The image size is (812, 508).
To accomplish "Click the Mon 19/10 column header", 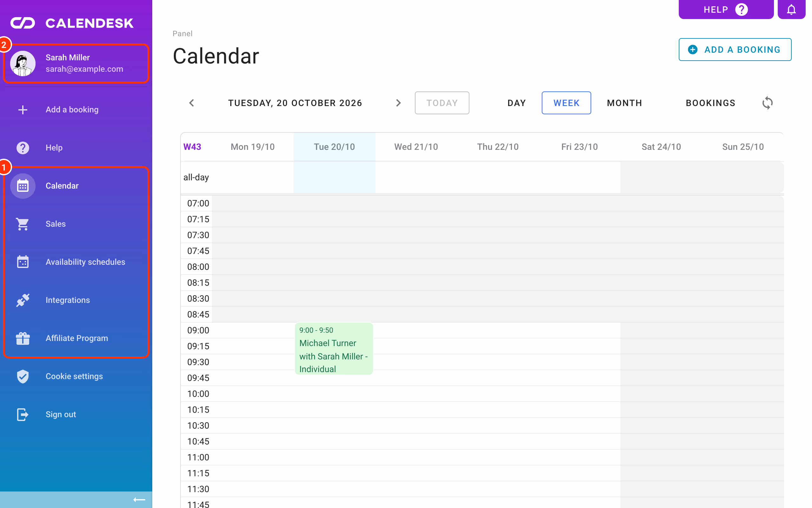I will pyautogui.click(x=253, y=147).
